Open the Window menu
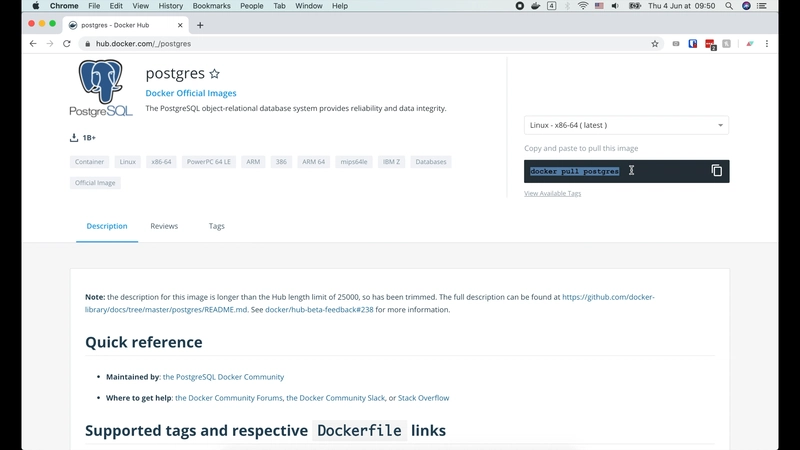This screenshot has height=450, width=800. [309, 6]
